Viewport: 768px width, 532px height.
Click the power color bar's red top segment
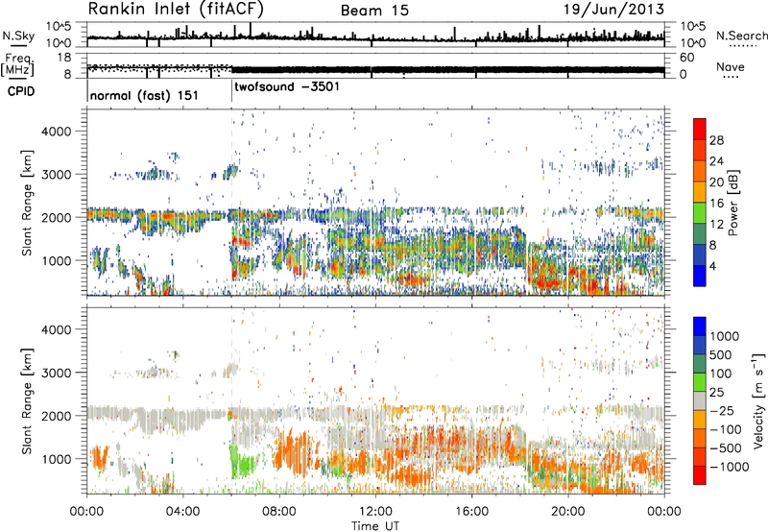[700, 129]
